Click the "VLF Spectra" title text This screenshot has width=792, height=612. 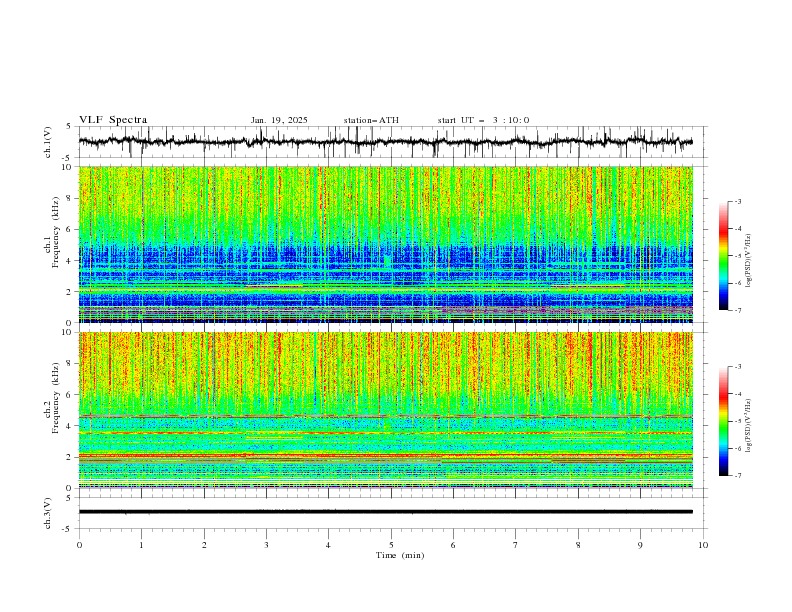[x=113, y=120]
